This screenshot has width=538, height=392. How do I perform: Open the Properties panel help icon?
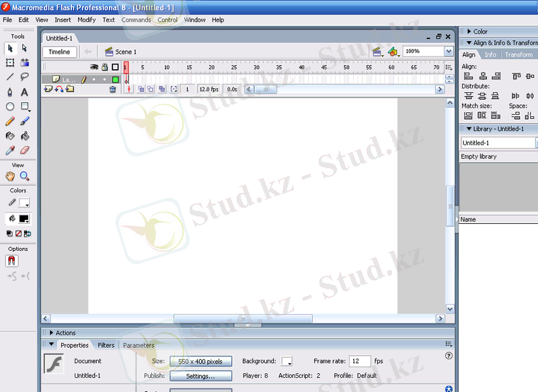click(449, 356)
